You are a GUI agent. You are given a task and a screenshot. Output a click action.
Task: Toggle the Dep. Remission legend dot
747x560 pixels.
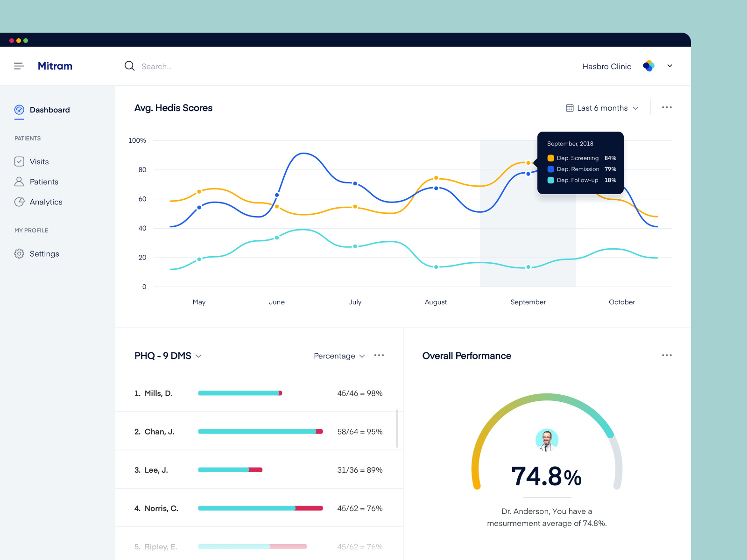click(550, 169)
